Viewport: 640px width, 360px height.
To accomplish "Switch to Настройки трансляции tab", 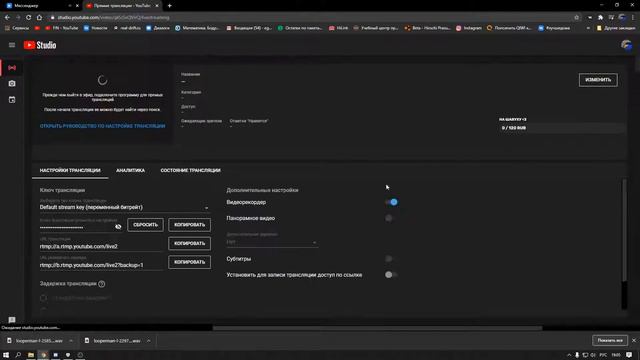I will tap(70, 170).
